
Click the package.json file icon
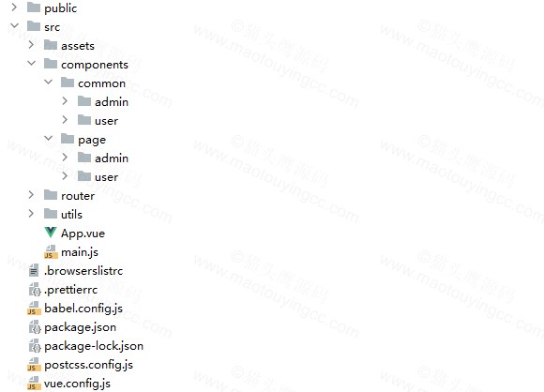click(35, 326)
